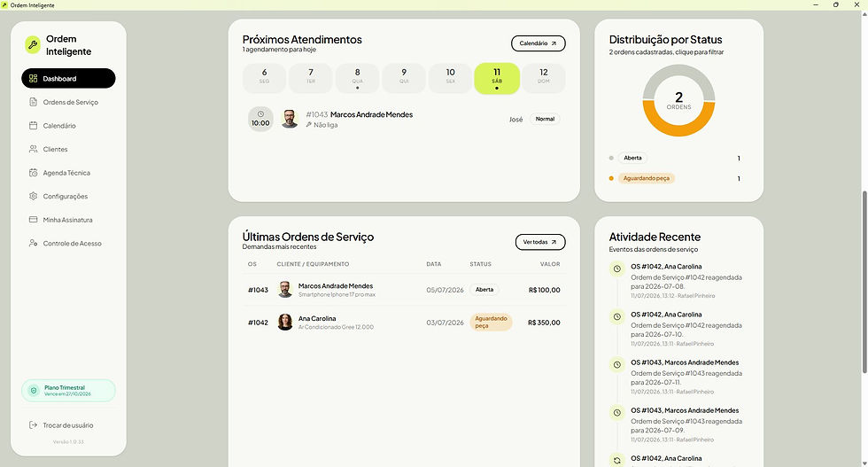The image size is (868, 467).
Task: Click the Ver todas button
Action: [540, 242]
